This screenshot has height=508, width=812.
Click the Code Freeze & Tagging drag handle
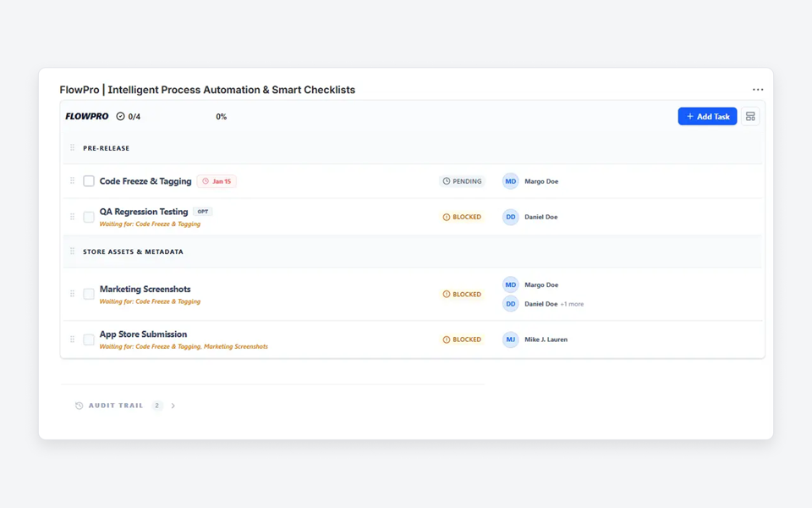[73, 181]
